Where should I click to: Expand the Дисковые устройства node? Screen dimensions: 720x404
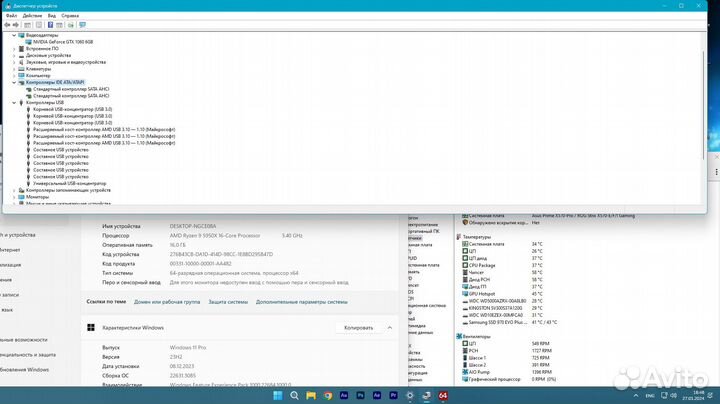(x=14, y=56)
